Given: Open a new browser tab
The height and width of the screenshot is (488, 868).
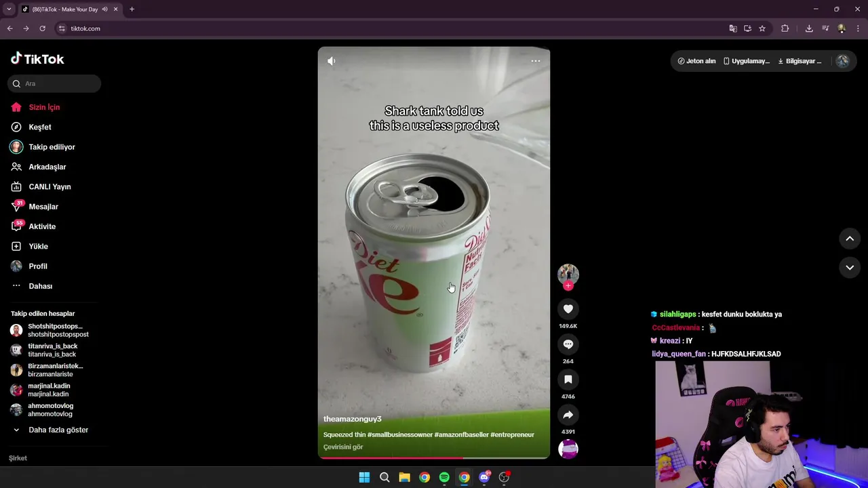Looking at the screenshot, I should (132, 9).
